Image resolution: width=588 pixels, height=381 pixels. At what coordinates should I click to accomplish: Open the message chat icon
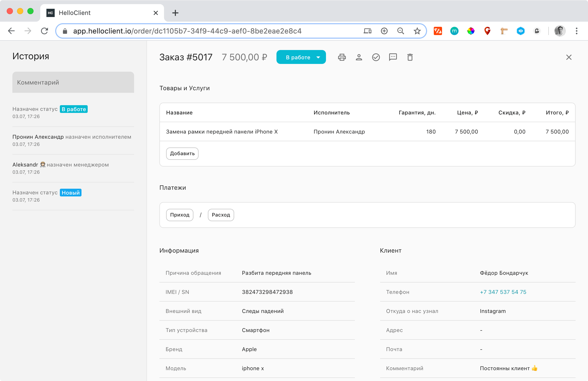click(393, 57)
